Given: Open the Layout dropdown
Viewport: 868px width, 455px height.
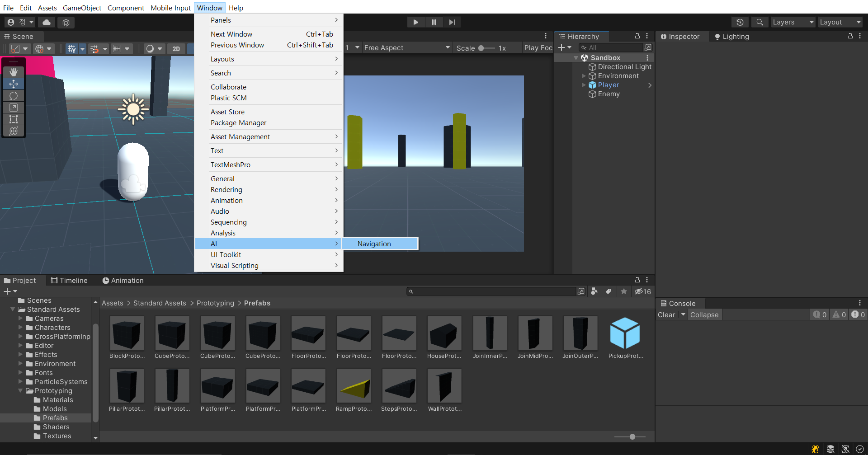Looking at the screenshot, I should coord(840,22).
